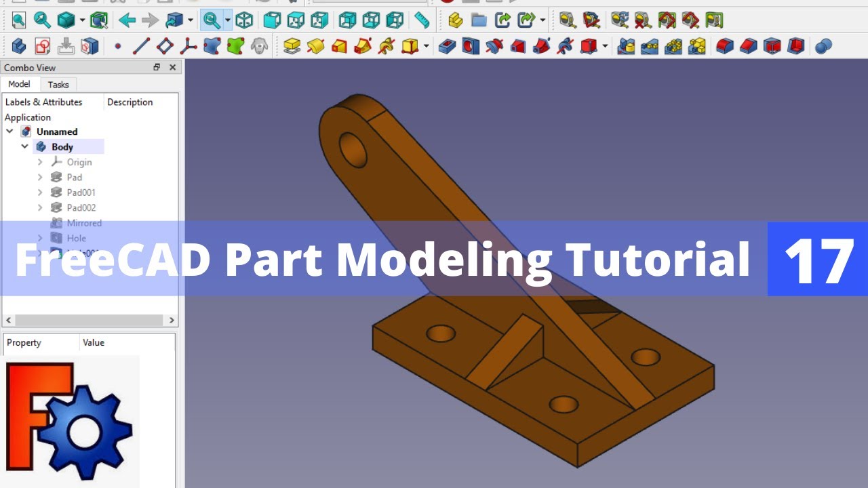
Task: Select the Linear pattern tool
Action: click(x=650, y=46)
